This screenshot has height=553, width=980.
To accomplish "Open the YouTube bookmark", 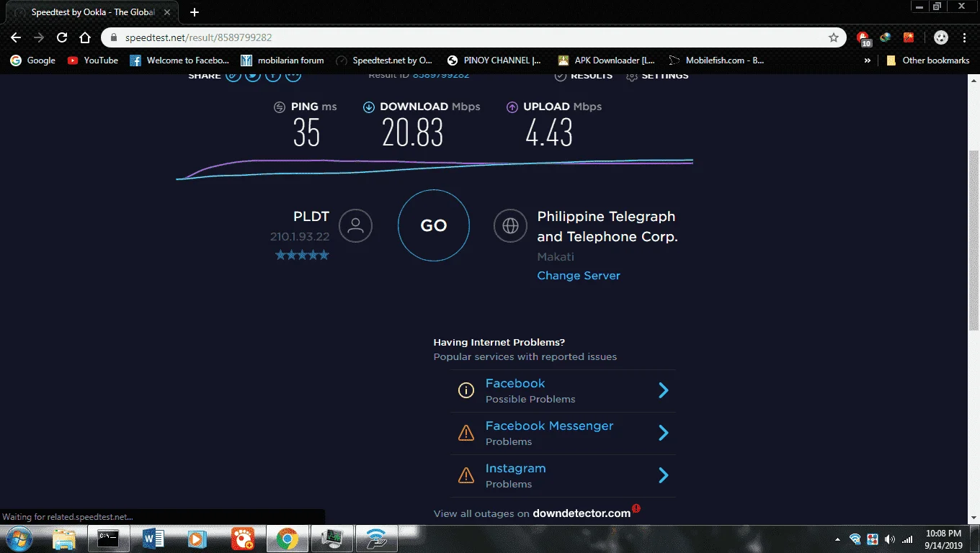I will point(92,60).
